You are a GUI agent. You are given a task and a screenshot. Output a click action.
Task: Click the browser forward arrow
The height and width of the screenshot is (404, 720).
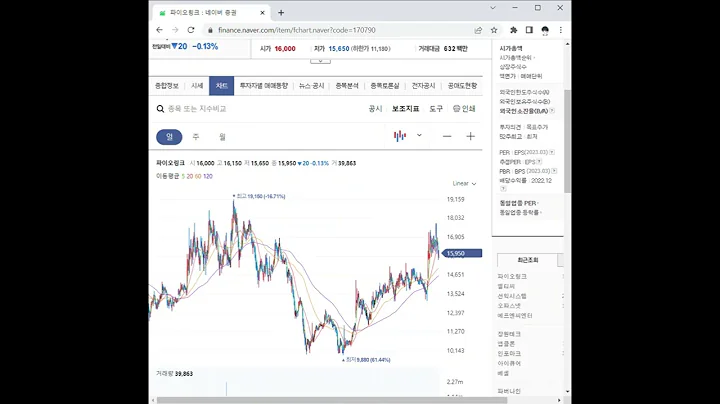tap(175, 30)
